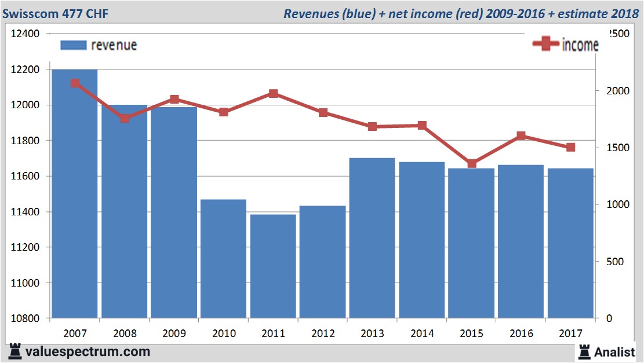The image size is (644, 363).
Task: Choose the 2017 revenue bar
Action: [x=570, y=243]
